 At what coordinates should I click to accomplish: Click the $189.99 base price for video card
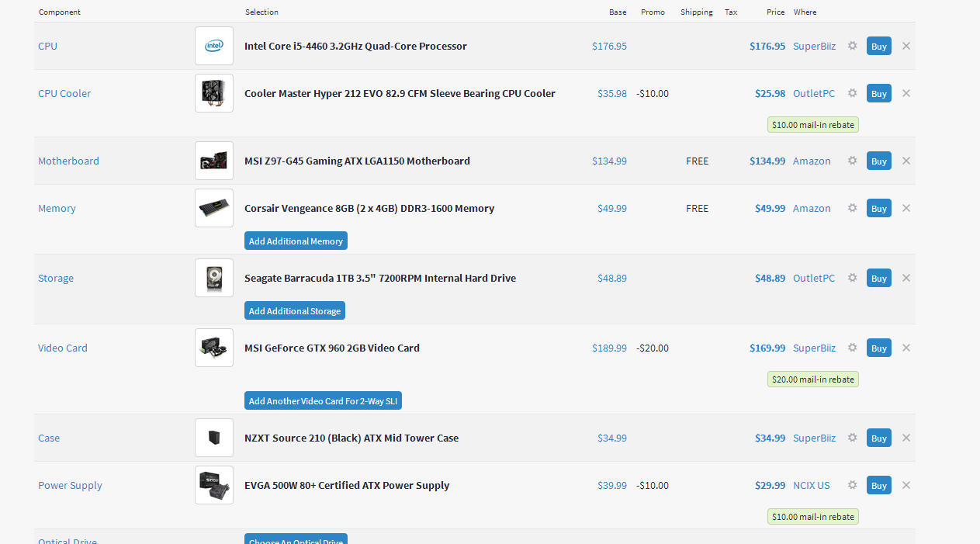click(x=609, y=348)
